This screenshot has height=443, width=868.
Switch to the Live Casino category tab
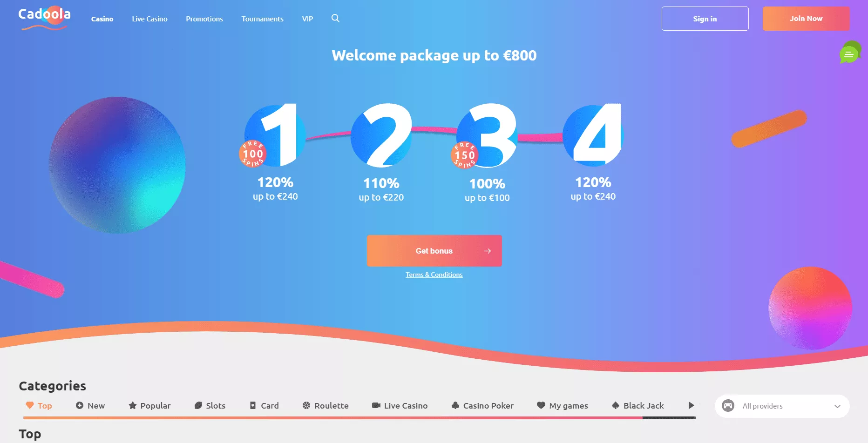(x=400, y=406)
